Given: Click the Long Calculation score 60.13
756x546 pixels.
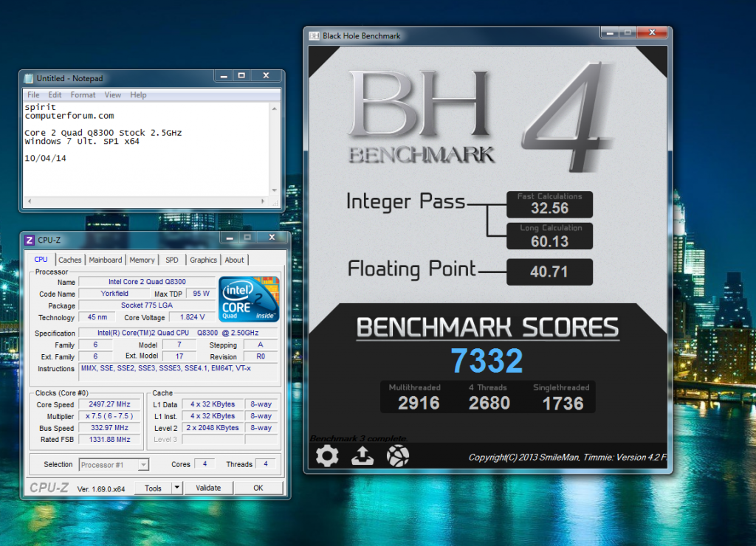Looking at the screenshot, I should (549, 241).
